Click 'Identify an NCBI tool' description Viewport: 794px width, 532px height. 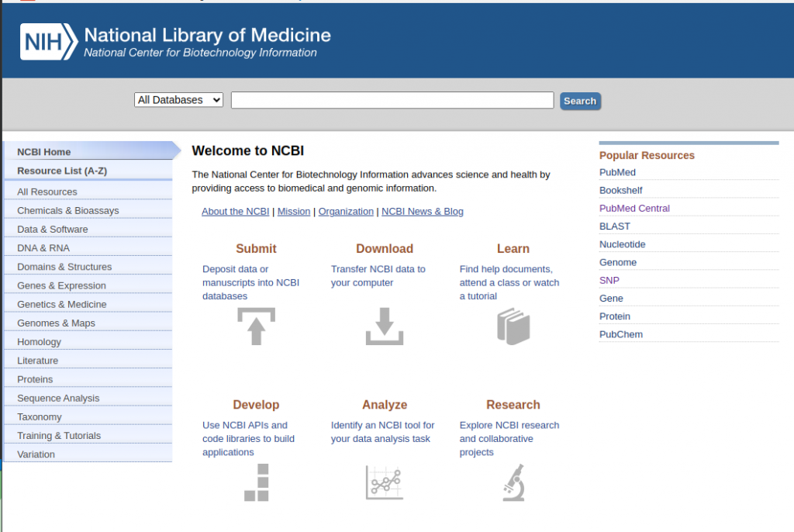(x=383, y=432)
